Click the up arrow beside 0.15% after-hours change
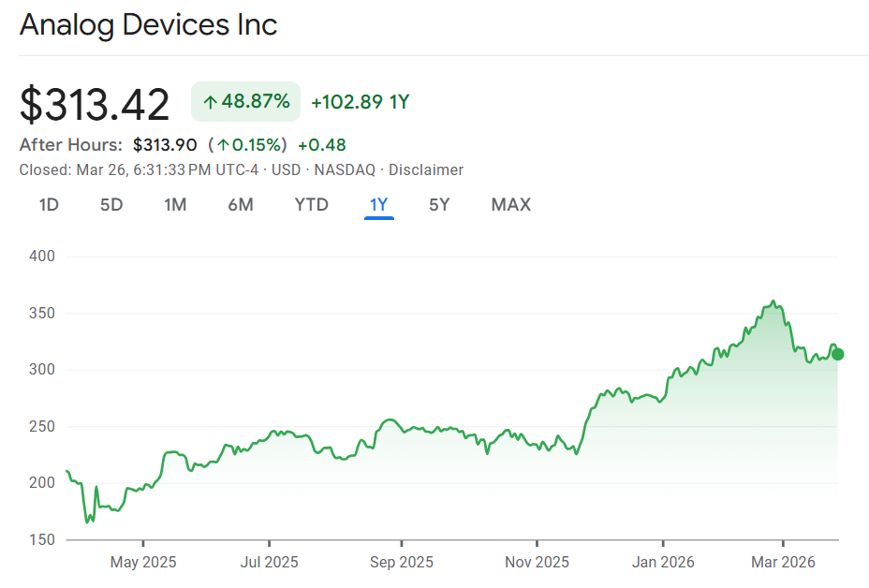Screen dimensions: 869x588 223,144
